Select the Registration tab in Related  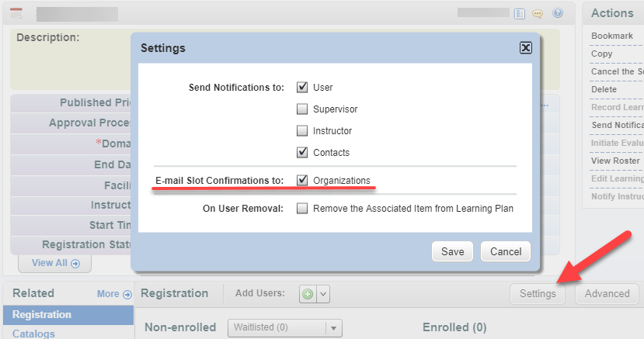[68, 315]
